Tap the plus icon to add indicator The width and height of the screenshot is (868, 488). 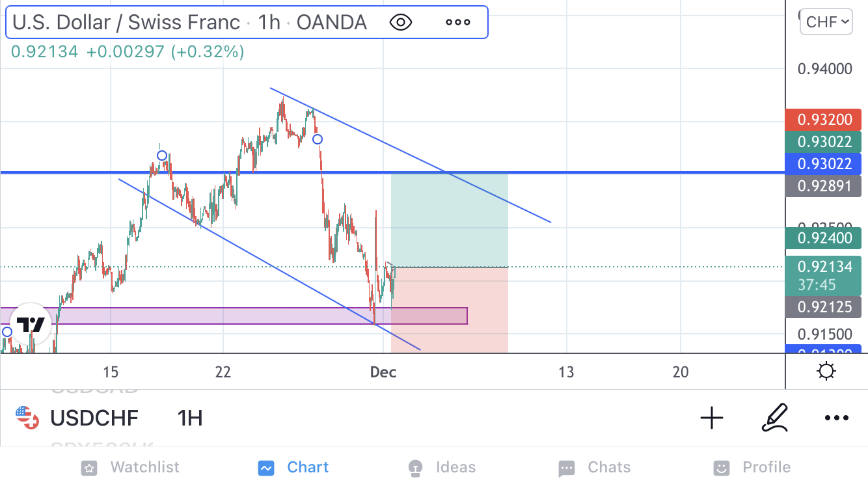pos(711,418)
